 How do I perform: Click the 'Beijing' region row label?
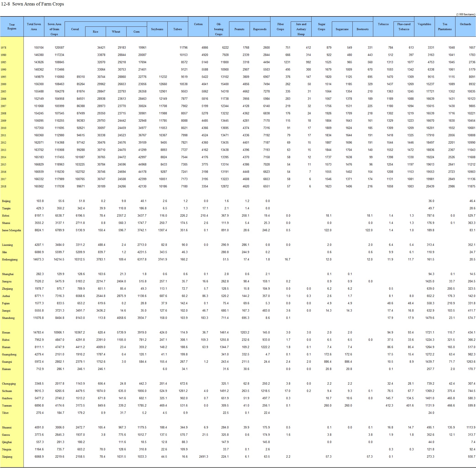[6, 201]
